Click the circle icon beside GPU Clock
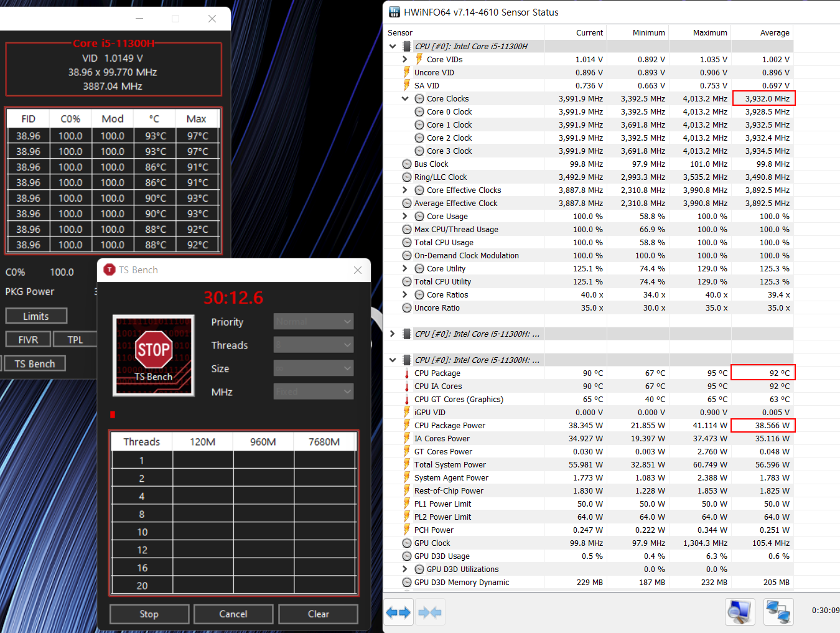This screenshot has height=633, width=840. (x=407, y=543)
